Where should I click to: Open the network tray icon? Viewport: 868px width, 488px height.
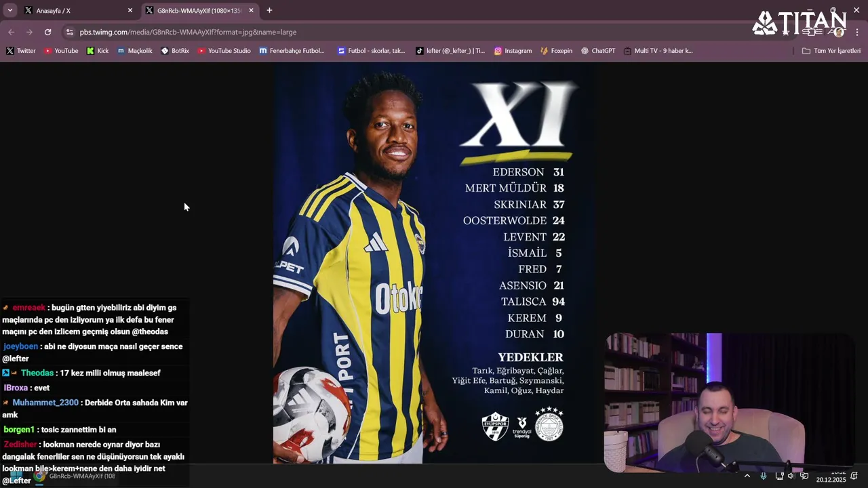click(x=779, y=476)
